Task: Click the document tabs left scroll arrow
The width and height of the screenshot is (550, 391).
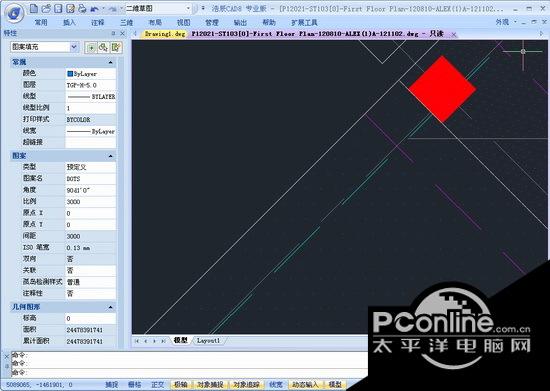Action: (x=135, y=34)
